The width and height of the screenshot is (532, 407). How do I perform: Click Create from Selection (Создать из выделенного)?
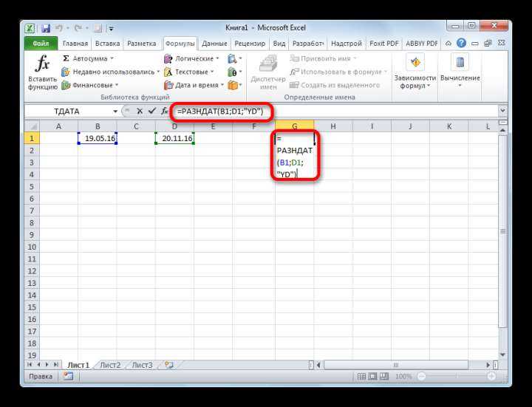point(335,85)
